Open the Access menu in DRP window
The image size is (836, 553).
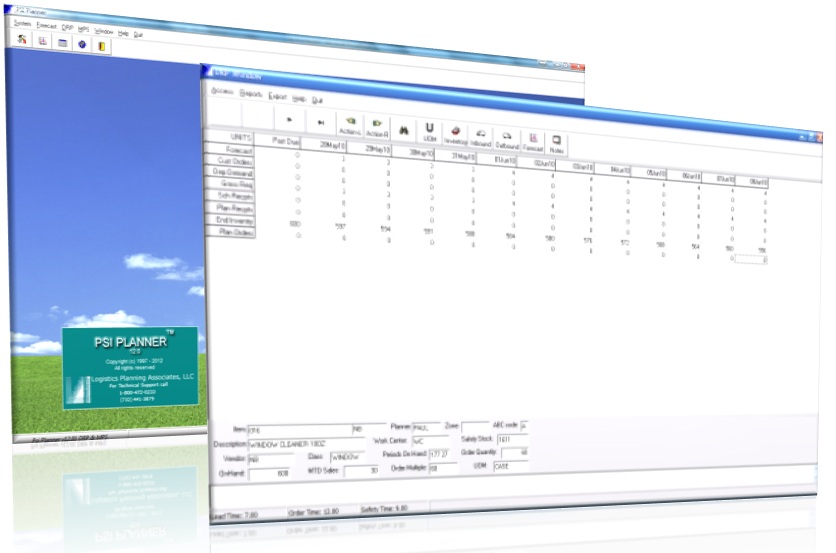[222, 91]
